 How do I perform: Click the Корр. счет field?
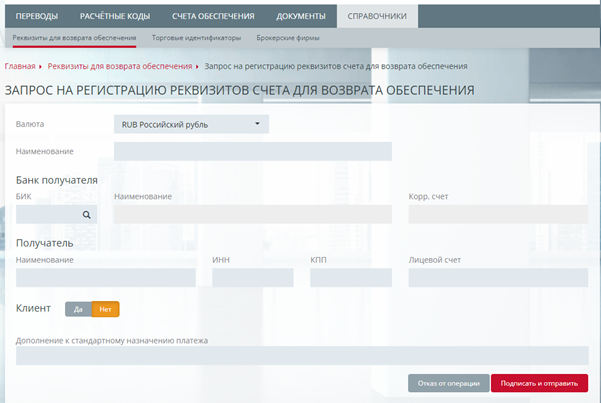(498, 214)
